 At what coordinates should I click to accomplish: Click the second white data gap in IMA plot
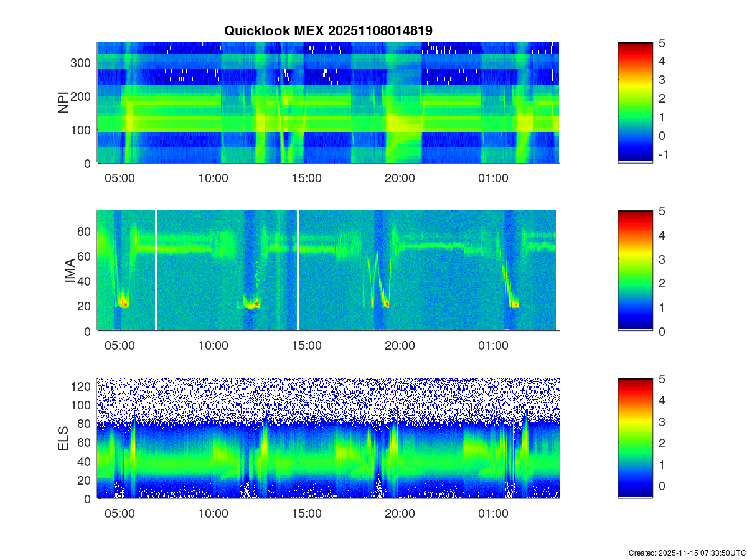click(x=298, y=270)
